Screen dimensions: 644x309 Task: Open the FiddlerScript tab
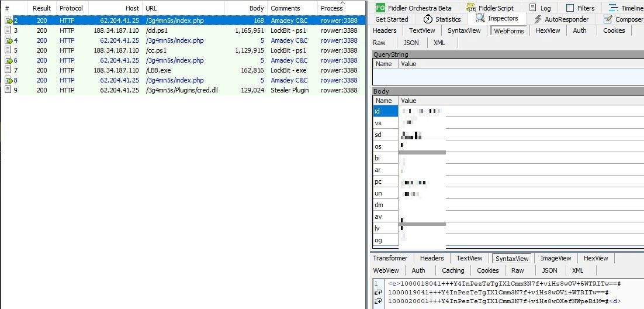point(490,8)
